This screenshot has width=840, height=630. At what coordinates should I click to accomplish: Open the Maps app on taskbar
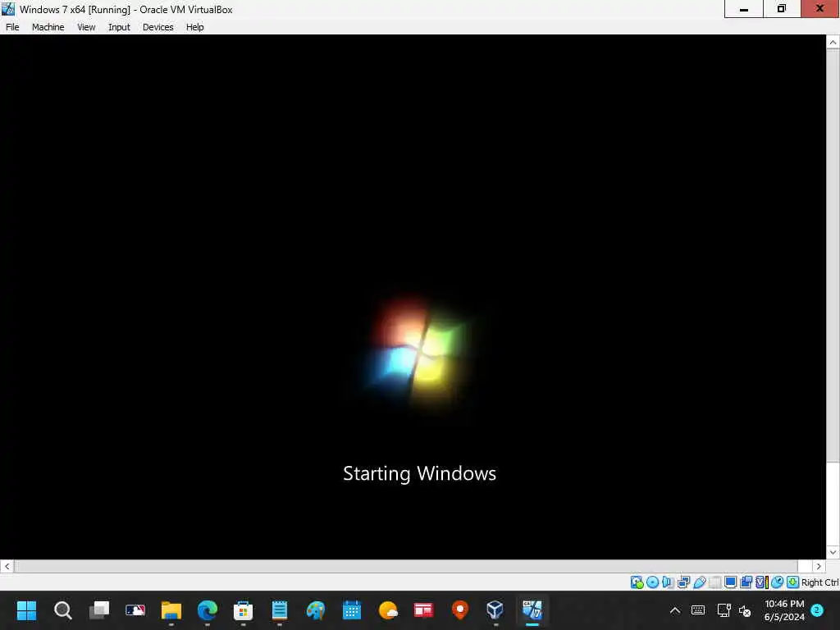pyautogui.click(x=460, y=610)
